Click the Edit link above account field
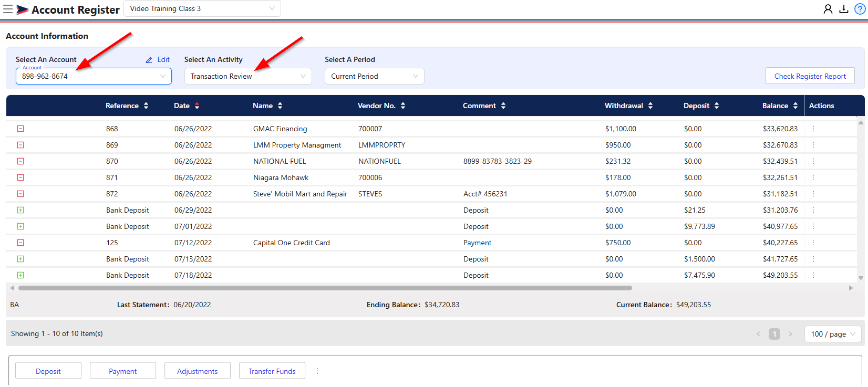Viewport: 868px width, 387px height. [163, 60]
